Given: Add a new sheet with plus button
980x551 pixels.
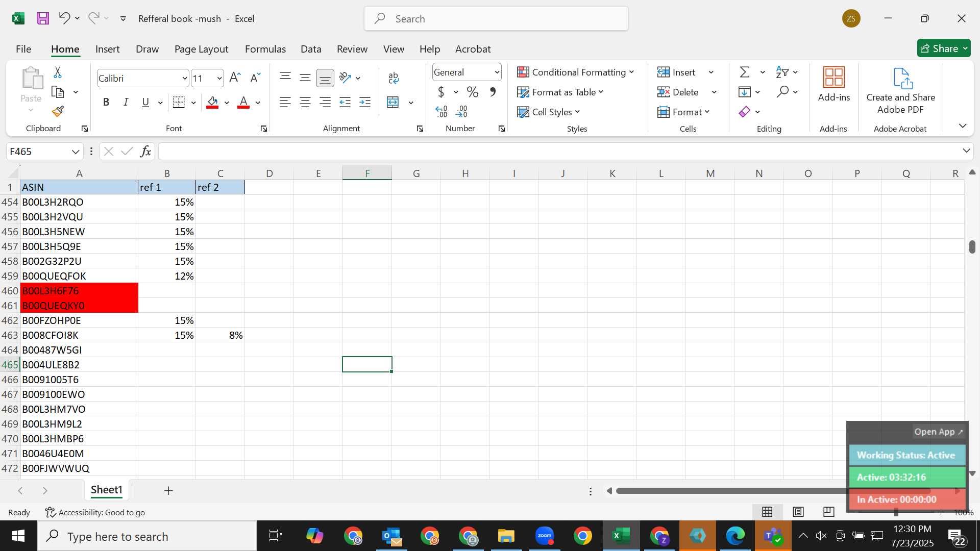Looking at the screenshot, I should 168,490.
